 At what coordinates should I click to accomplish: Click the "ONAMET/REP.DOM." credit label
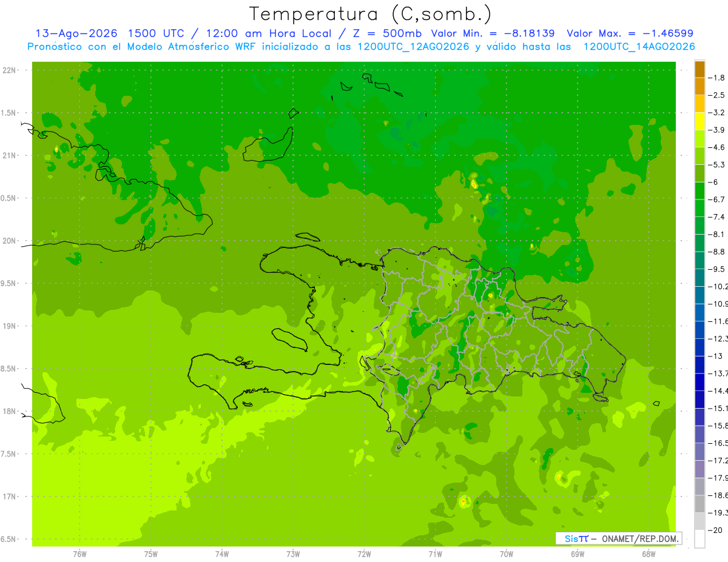tap(639, 538)
